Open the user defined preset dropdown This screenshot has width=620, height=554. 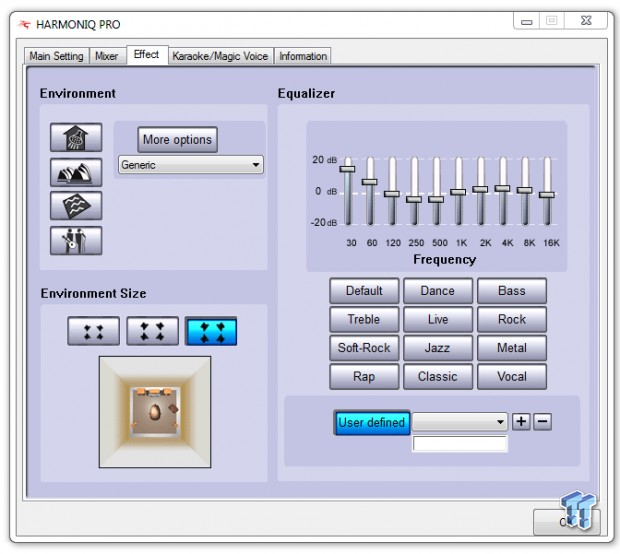(x=459, y=422)
